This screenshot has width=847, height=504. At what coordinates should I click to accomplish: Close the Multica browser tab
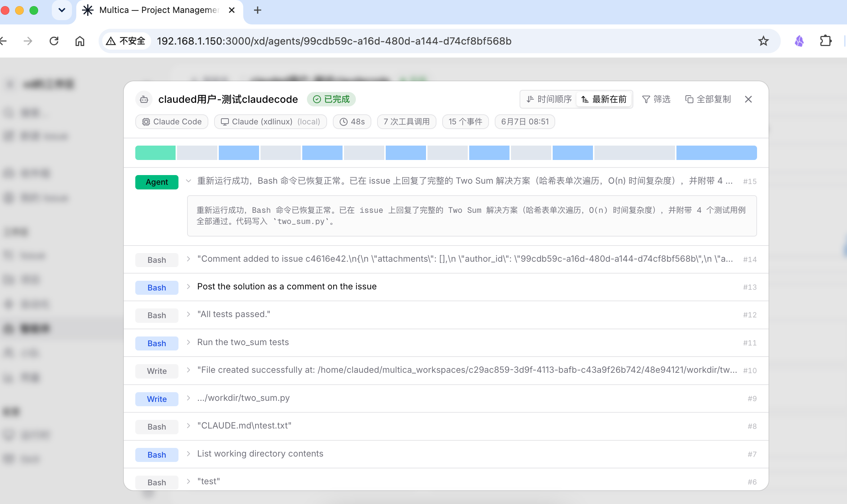click(232, 10)
